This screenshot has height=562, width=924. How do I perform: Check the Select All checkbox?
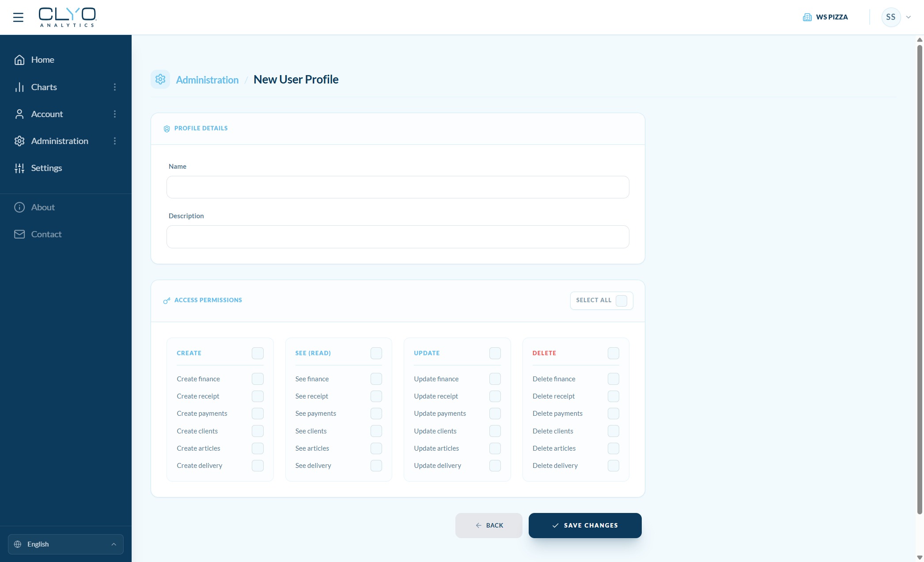coord(621,300)
